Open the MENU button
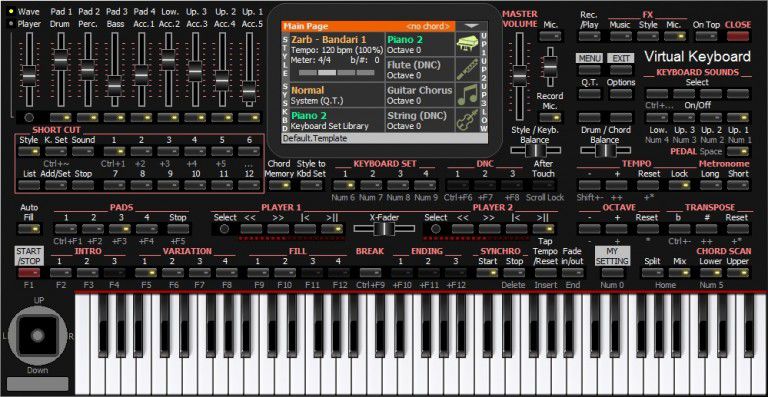 (589, 58)
